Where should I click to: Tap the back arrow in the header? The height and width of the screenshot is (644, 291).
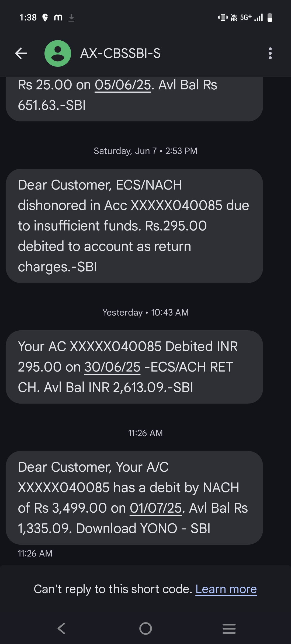tap(21, 53)
